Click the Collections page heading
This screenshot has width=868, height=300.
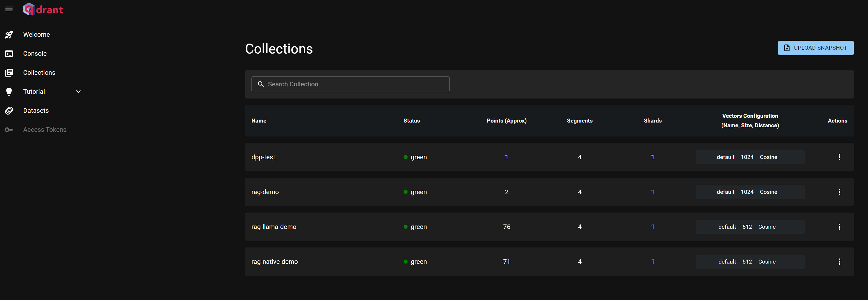pyautogui.click(x=279, y=49)
